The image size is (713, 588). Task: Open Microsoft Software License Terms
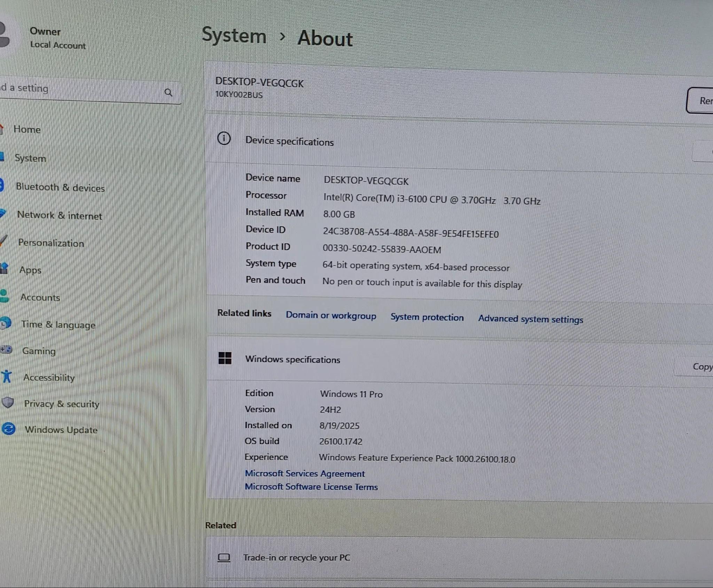click(311, 486)
